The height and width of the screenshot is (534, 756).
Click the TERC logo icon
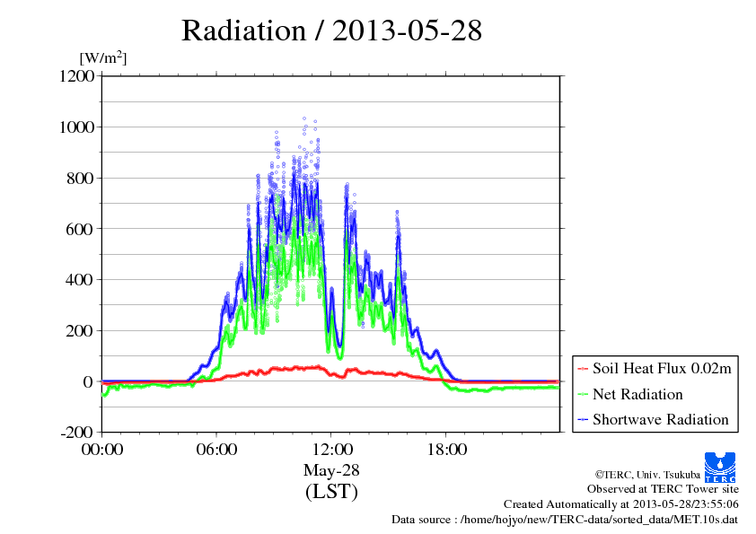click(x=720, y=468)
